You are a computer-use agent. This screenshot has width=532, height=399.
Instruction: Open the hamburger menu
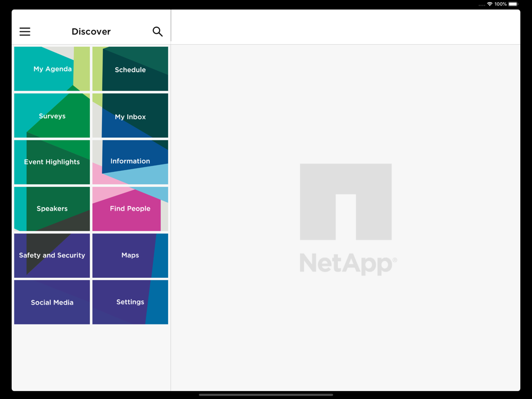[25, 31]
